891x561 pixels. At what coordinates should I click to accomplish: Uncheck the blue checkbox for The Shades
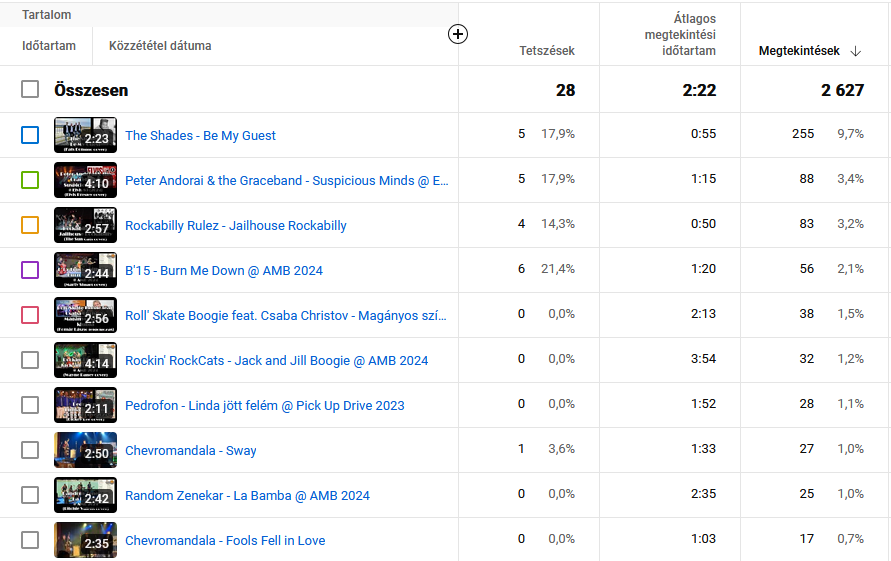pos(30,135)
